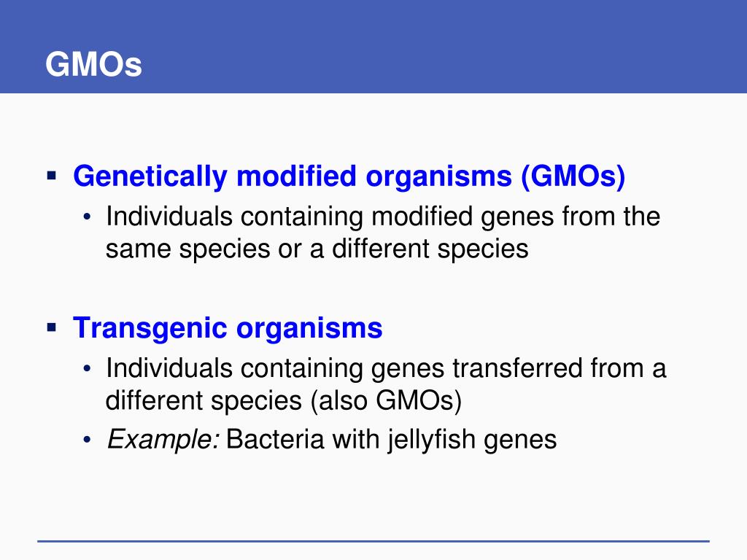Viewport: 747px width, 560px height.
Task: Click the word jellyfish in the example
Action: (432, 440)
